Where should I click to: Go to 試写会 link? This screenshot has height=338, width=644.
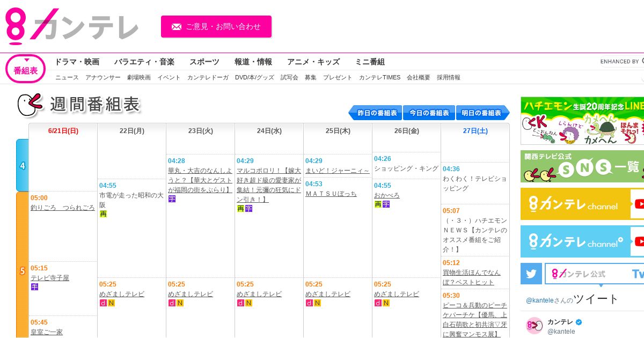(289, 77)
